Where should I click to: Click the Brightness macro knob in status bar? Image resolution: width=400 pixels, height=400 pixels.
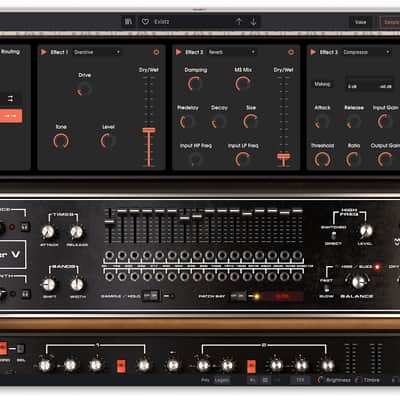point(321,380)
